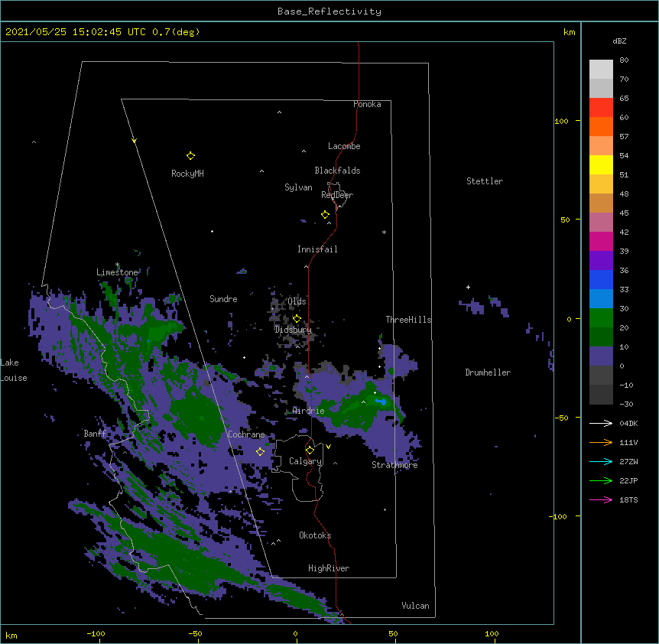This screenshot has width=659, height=644.
Task: Select the purple 36-39 dBZ swatch
Action: click(601, 261)
